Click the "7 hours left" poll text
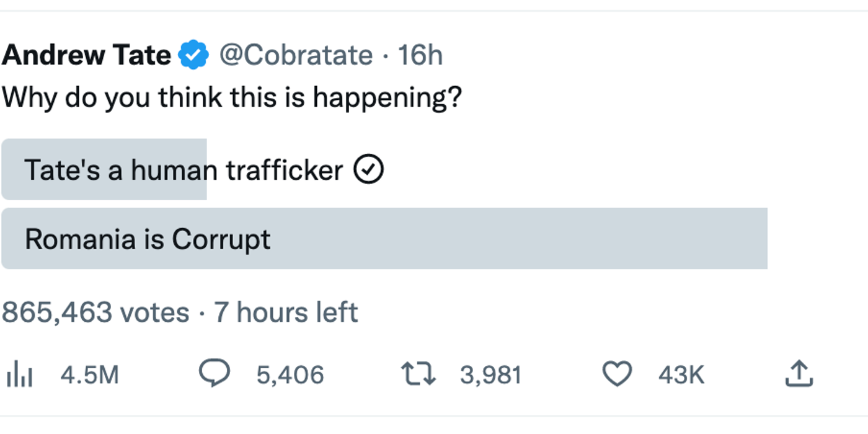 286,312
